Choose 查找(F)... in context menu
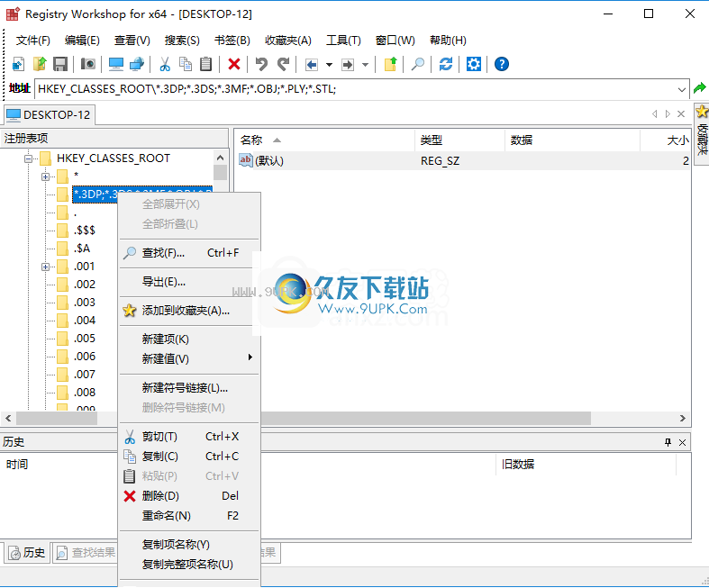Screen dimensions: 709x588 pos(189,253)
